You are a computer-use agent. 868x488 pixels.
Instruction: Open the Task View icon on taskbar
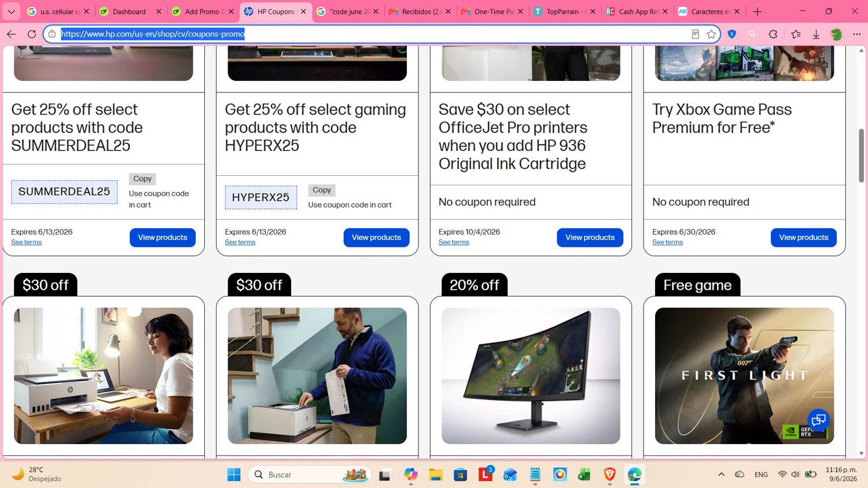(x=385, y=475)
